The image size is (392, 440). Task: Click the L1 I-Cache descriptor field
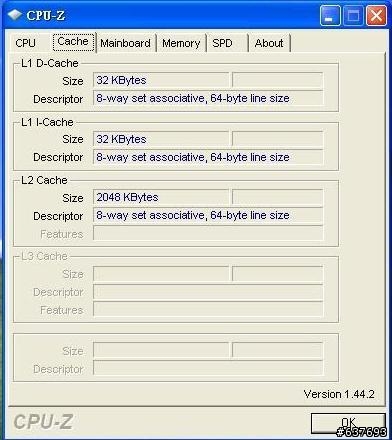[208, 157]
